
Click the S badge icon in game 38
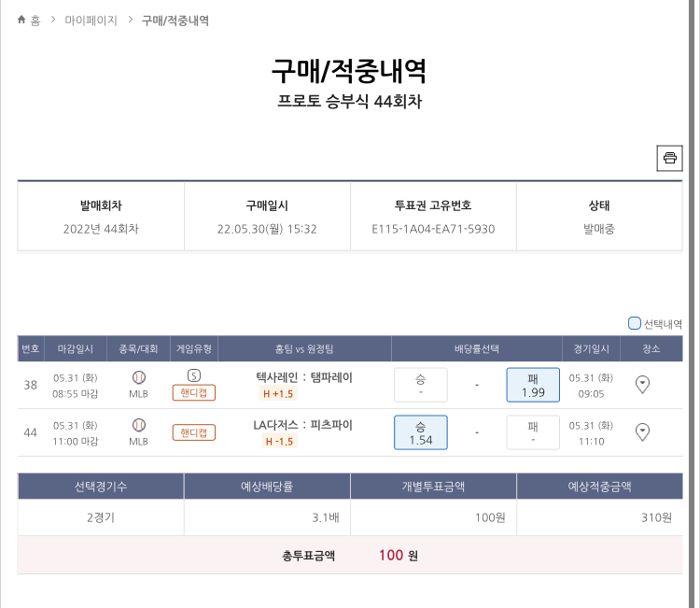(194, 375)
